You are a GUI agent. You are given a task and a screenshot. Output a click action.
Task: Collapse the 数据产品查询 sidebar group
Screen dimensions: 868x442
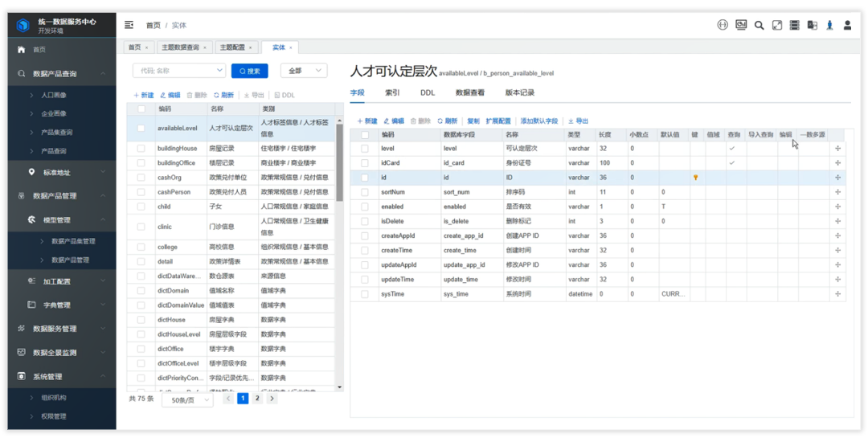(103, 74)
